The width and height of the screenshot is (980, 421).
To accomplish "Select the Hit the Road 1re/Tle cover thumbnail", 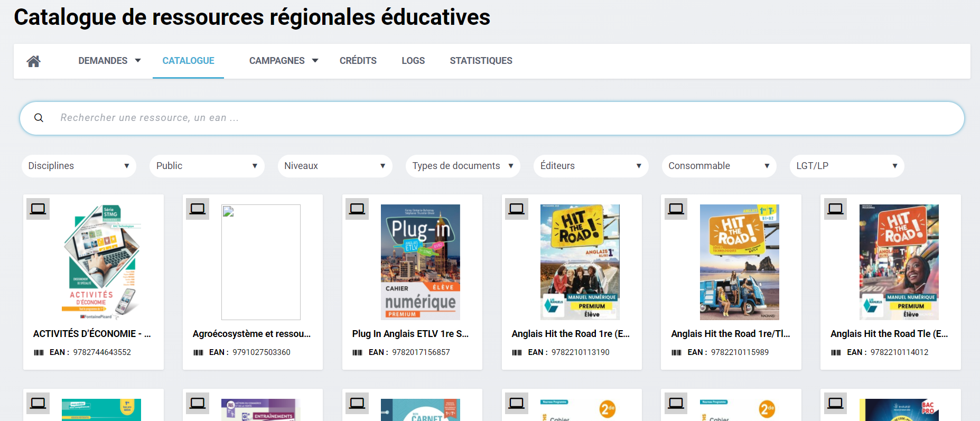I will [x=739, y=262].
